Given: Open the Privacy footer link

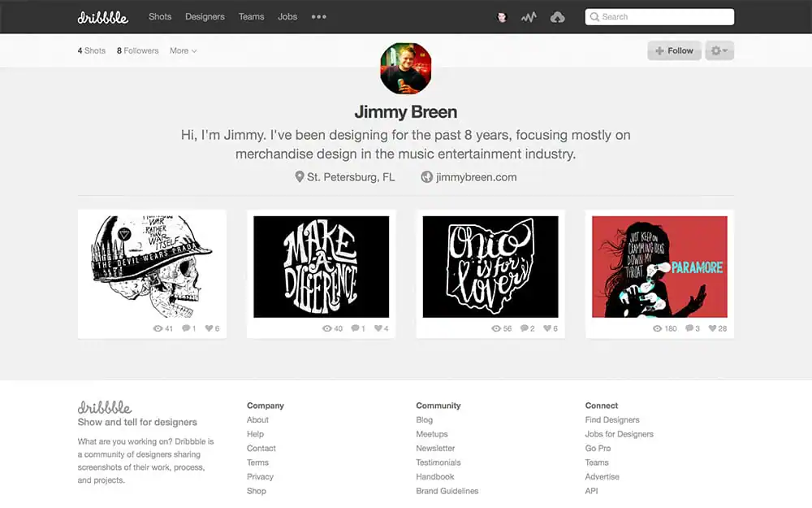Looking at the screenshot, I should click(x=260, y=477).
